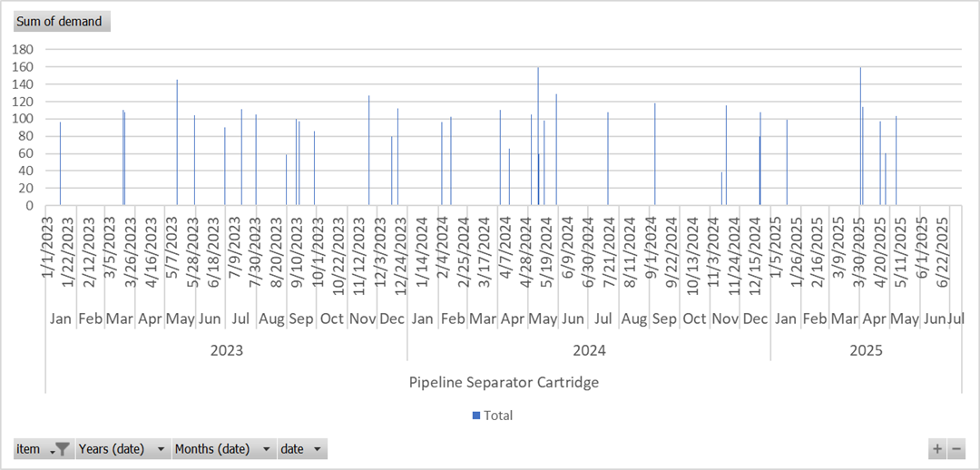Click the blue Total legend marker
The width and height of the screenshot is (980, 470).
476,416
